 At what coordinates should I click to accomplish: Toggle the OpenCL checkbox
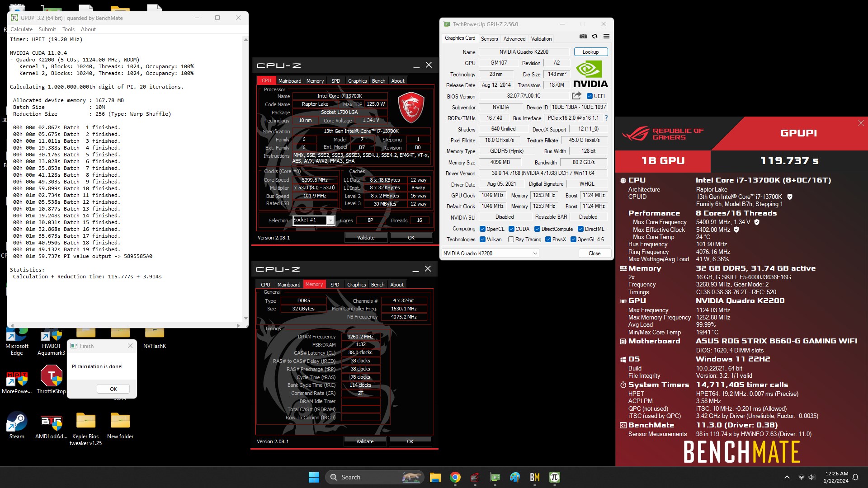482,229
